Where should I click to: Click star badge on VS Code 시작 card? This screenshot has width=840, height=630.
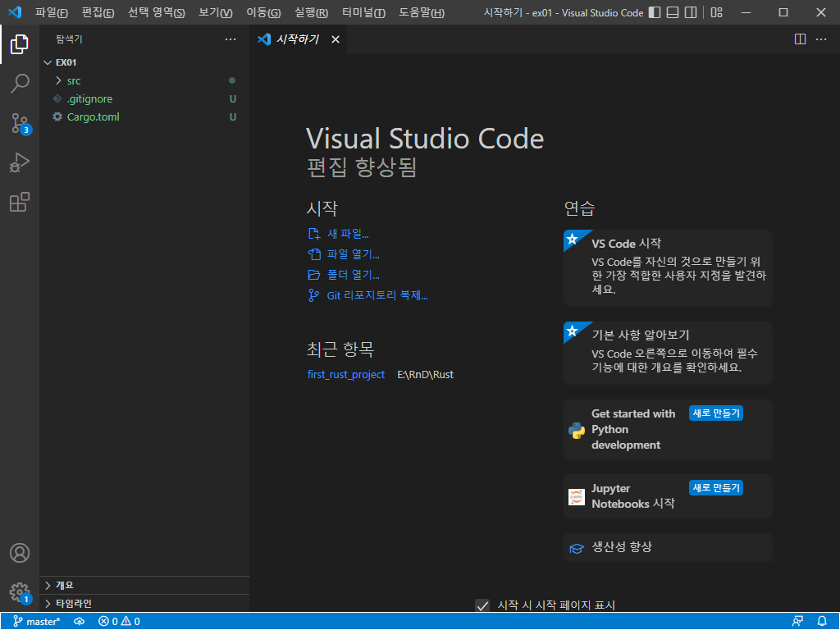click(572, 239)
